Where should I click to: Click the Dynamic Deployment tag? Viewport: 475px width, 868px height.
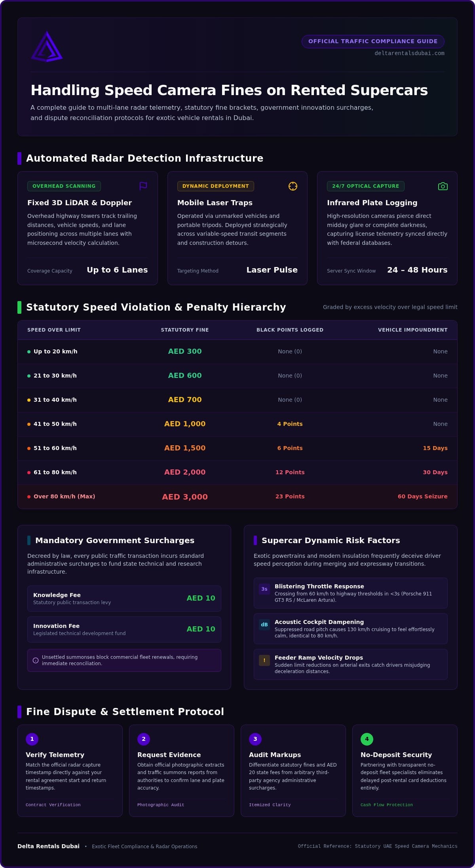click(x=216, y=186)
